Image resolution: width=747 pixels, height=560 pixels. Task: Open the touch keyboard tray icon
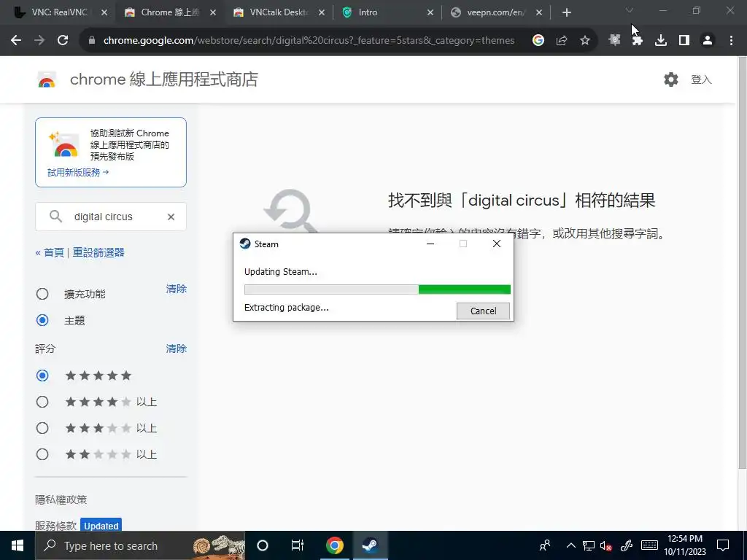pyautogui.click(x=649, y=545)
